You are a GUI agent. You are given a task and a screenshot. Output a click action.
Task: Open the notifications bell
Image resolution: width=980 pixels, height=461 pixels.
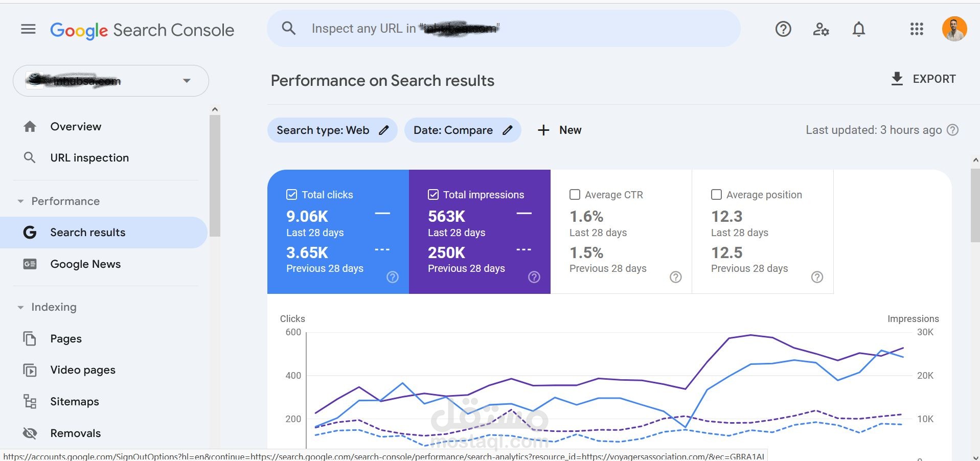[859, 29]
